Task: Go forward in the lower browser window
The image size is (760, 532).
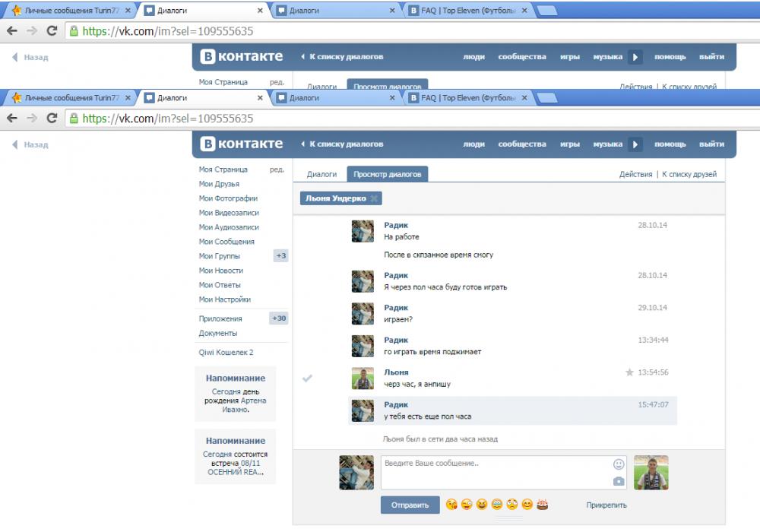Action: pos(32,118)
